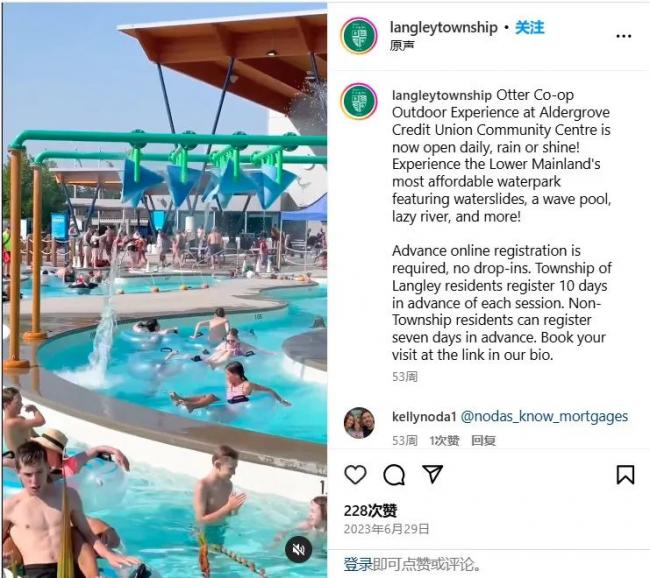Image resolution: width=650 pixels, height=578 pixels.
Task: View the comment's 1次赞 likes
Action: pos(444,440)
